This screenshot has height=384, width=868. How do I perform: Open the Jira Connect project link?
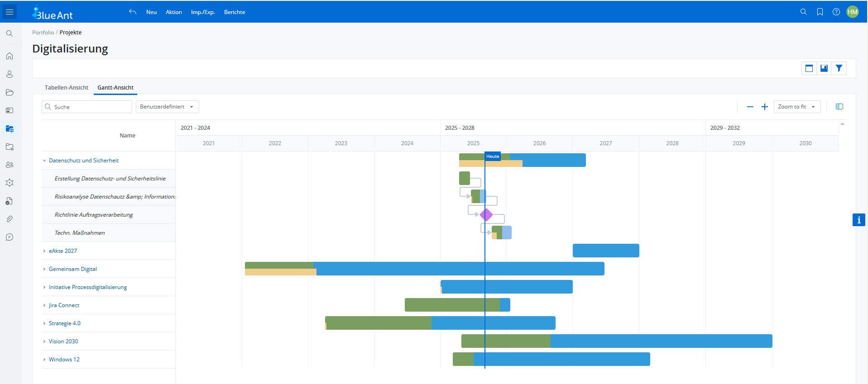click(x=64, y=305)
